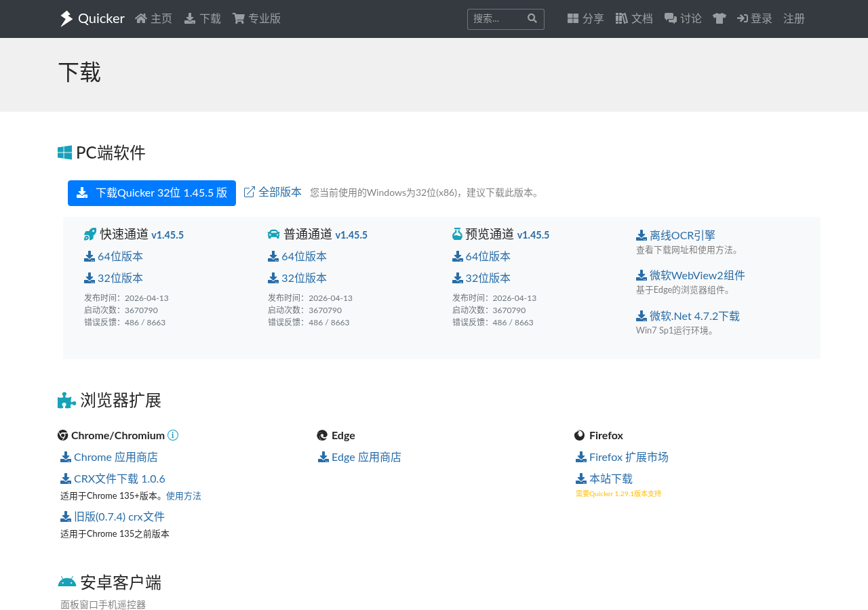Viewport: 868px width, 610px height.
Task: Open 微软WebView2组件 download link
Action: [x=690, y=276]
